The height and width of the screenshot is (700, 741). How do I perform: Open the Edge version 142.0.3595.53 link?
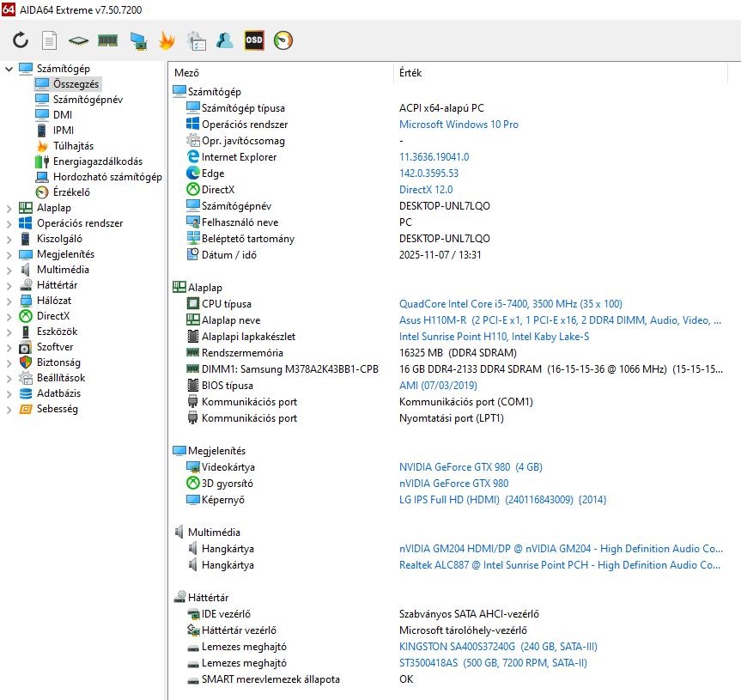(x=429, y=173)
